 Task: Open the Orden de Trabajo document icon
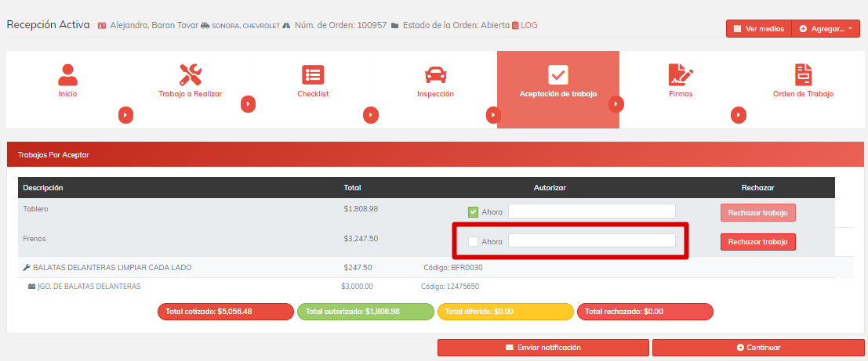[803, 74]
